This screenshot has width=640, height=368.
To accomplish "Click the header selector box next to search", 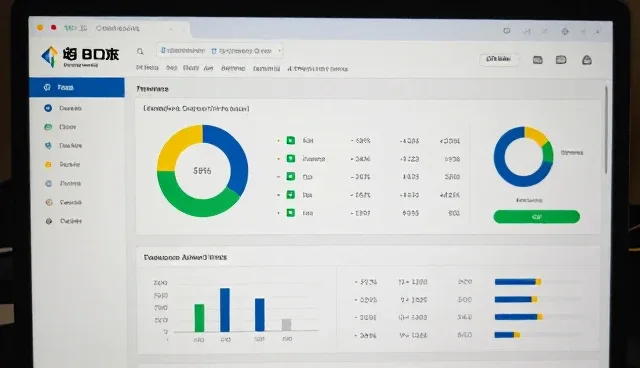I will (x=220, y=51).
